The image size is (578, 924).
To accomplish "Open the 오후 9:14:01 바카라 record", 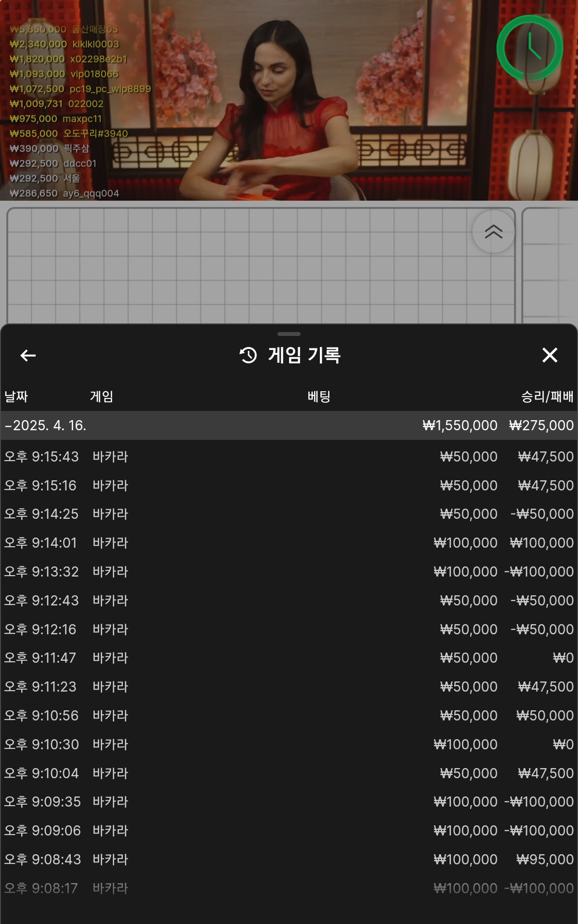I will pos(289,543).
